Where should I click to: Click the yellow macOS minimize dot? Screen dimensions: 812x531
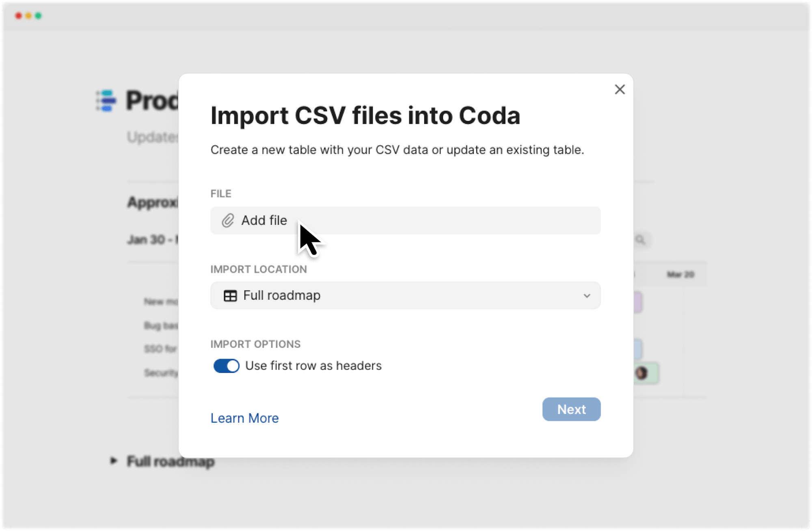pyautogui.click(x=28, y=16)
